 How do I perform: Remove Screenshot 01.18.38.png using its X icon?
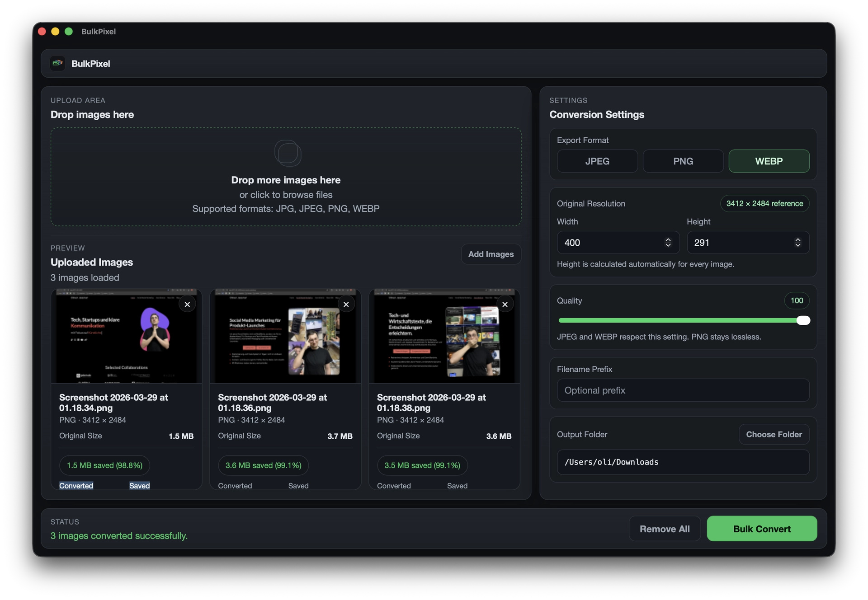pyautogui.click(x=505, y=304)
